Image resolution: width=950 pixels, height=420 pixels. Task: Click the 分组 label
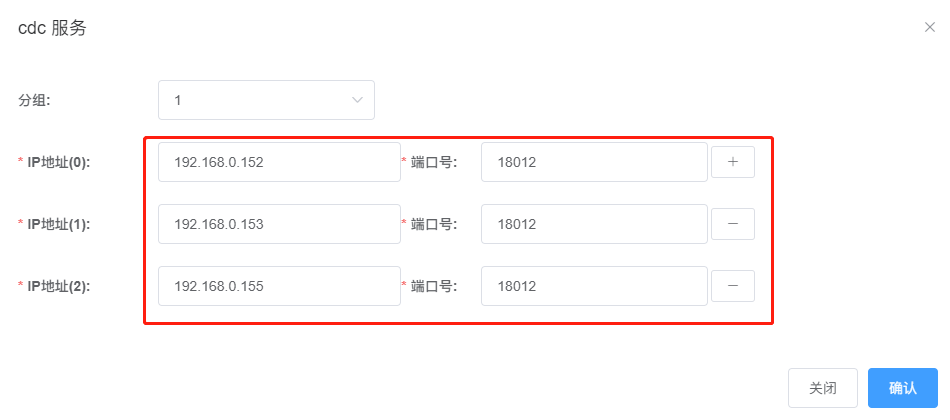(35, 100)
